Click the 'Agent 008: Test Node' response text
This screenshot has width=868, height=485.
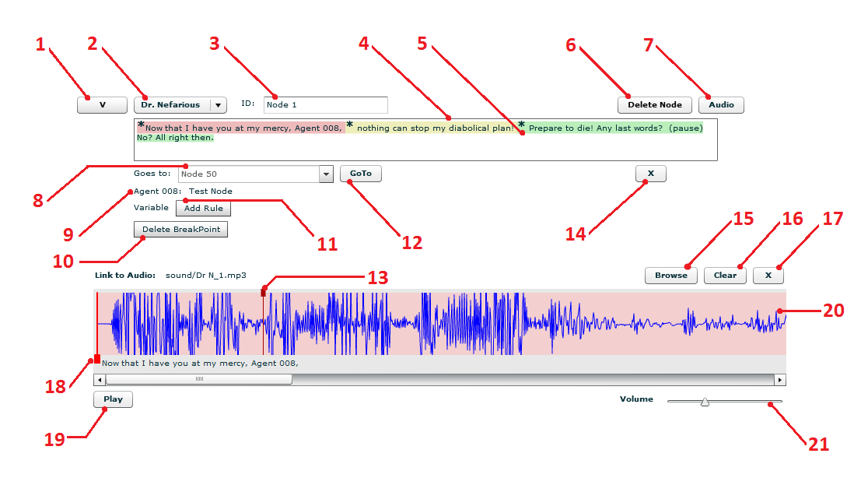[183, 192]
